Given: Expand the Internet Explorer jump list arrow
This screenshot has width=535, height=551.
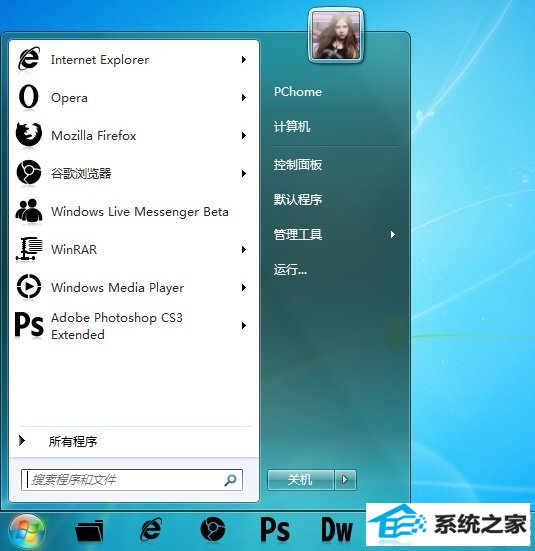Looking at the screenshot, I should (244, 59).
